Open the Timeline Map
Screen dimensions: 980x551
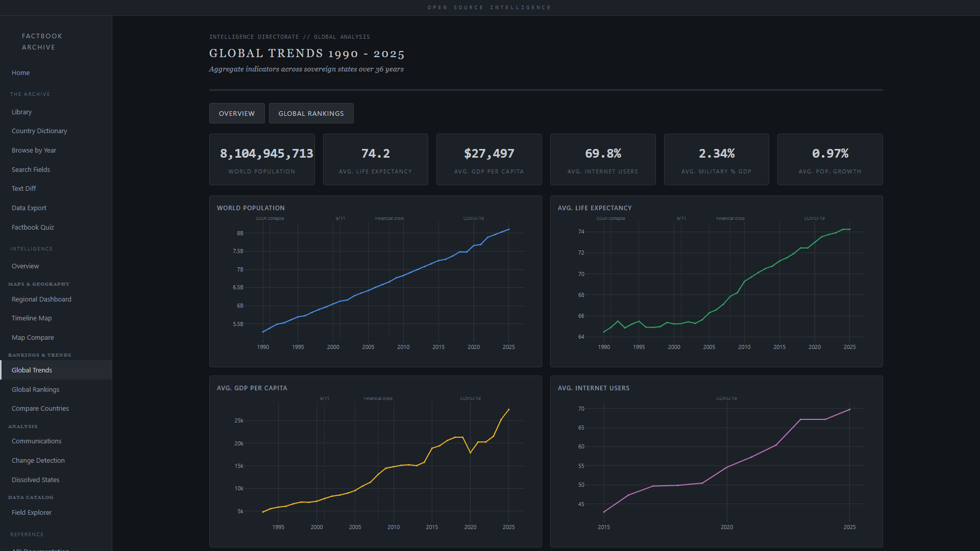point(32,318)
